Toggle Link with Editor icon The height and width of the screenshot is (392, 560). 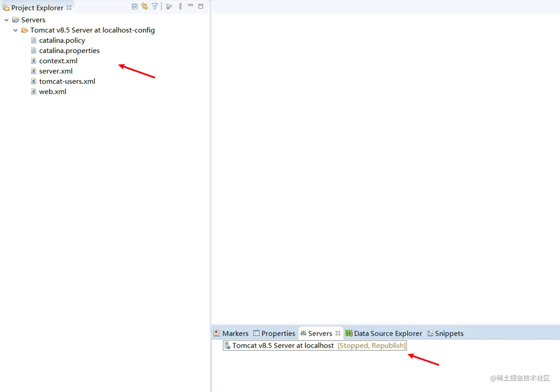tap(144, 6)
